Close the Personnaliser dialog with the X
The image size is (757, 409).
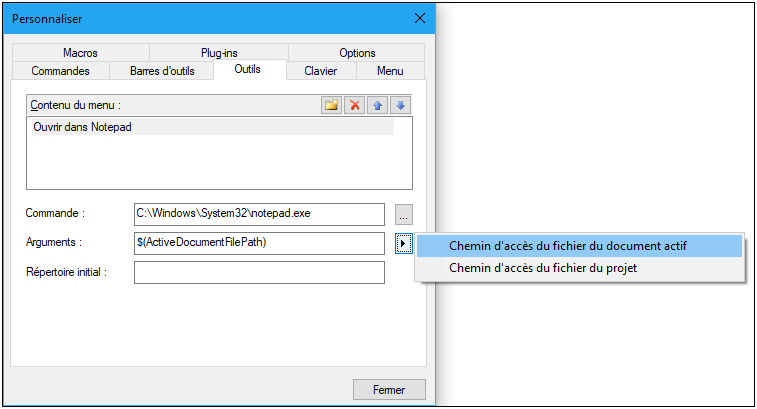420,18
